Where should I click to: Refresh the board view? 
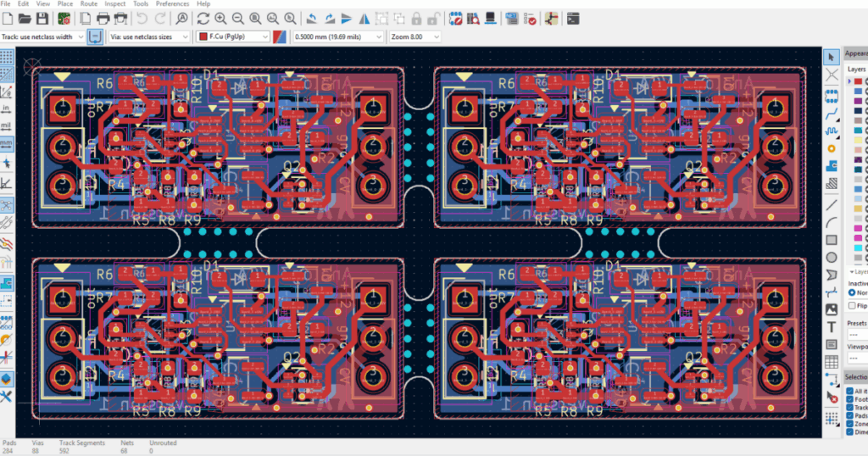[203, 19]
